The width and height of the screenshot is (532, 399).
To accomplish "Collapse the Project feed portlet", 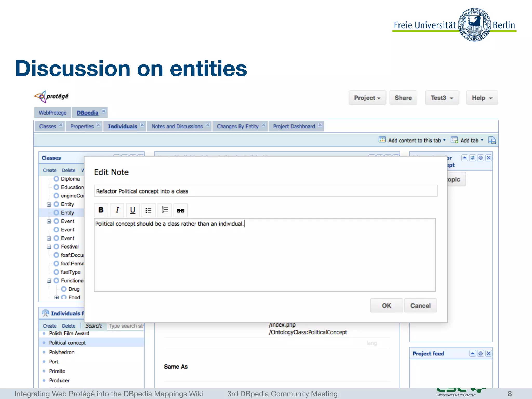I will 473,353.
